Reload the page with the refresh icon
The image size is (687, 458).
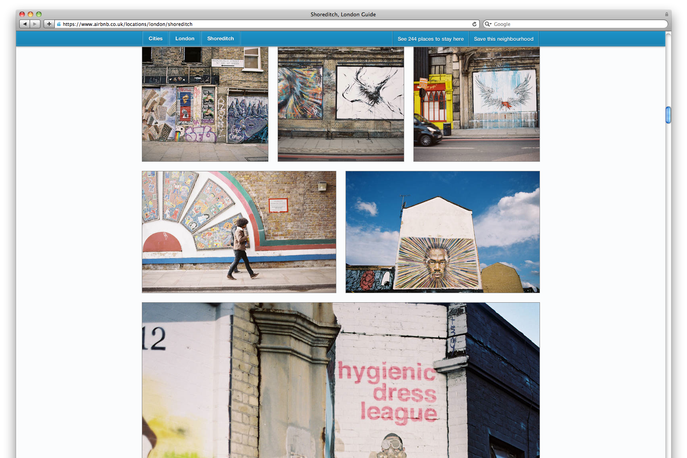pos(474,23)
